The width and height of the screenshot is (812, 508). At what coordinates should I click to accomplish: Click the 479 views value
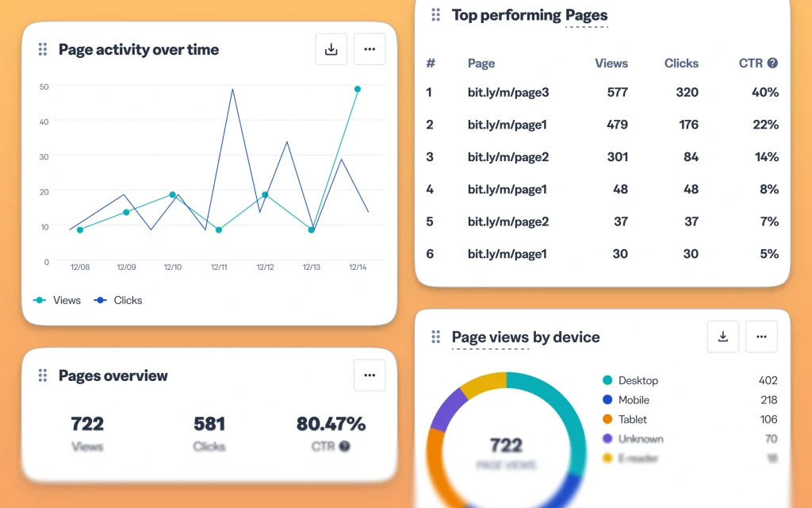[617, 125]
